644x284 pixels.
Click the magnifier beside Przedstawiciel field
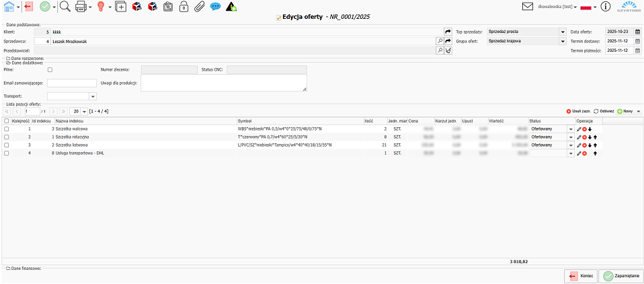(x=440, y=50)
